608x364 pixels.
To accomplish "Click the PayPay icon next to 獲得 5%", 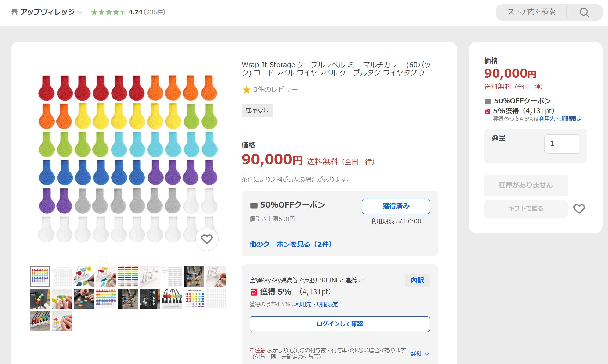I will click(254, 292).
